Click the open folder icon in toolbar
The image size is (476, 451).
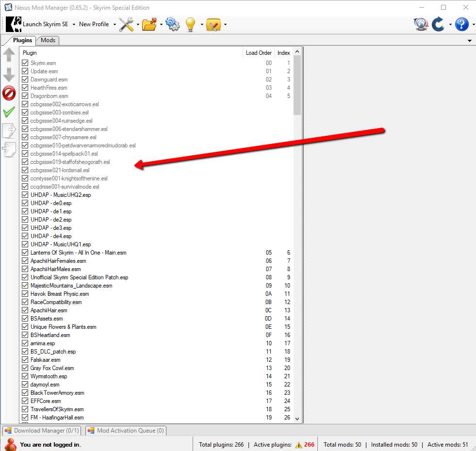149,24
